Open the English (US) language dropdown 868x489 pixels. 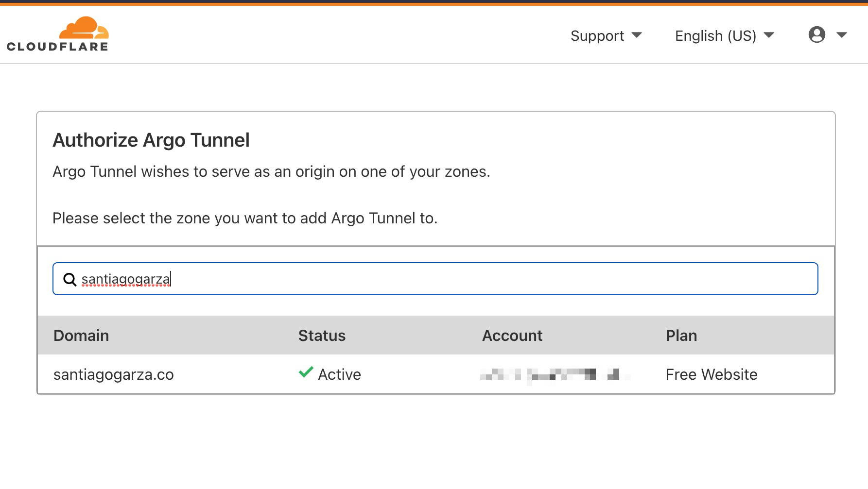click(x=724, y=35)
